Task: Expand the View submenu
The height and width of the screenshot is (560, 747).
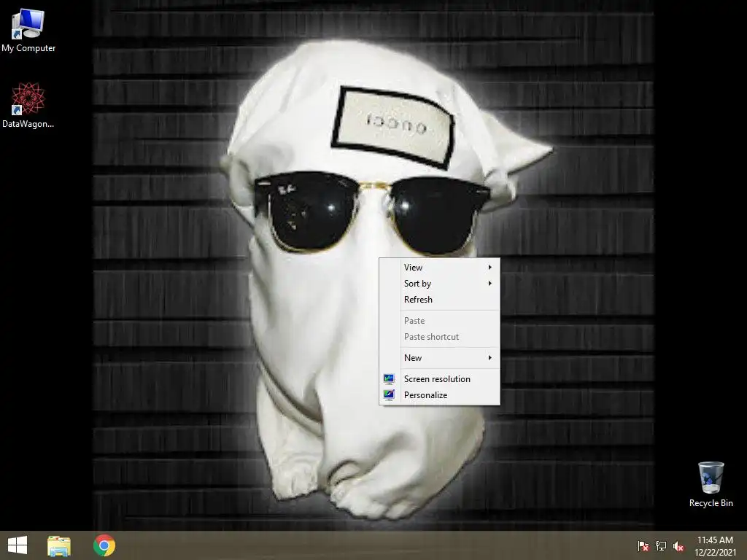Action: (x=440, y=268)
